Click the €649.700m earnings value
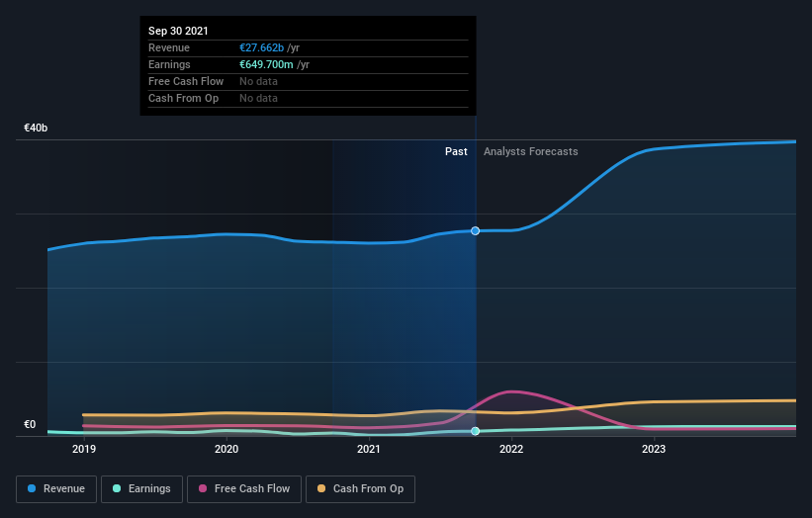The image size is (812, 518). pyautogui.click(x=266, y=64)
